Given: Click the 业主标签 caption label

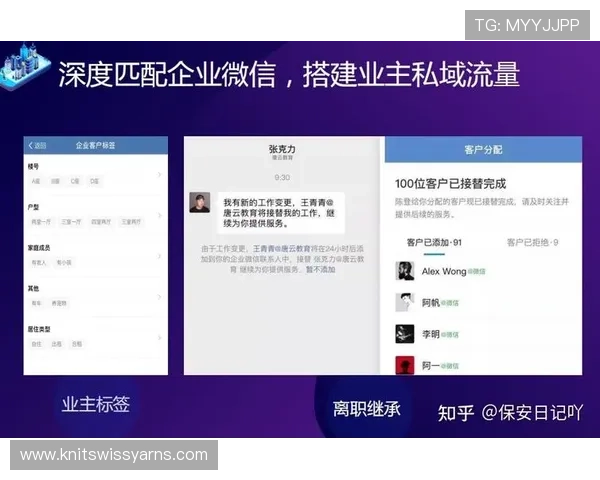Looking at the screenshot, I should pos(96,404).
